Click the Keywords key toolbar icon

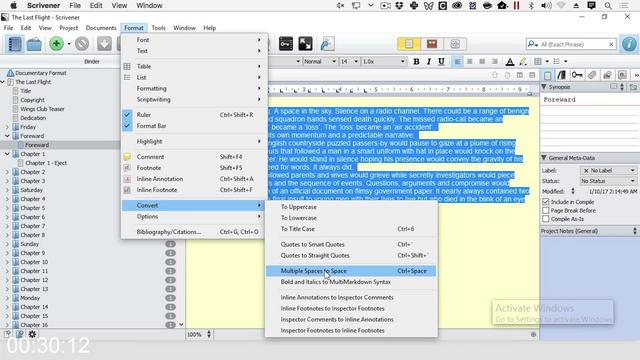(x=286, y=44)
